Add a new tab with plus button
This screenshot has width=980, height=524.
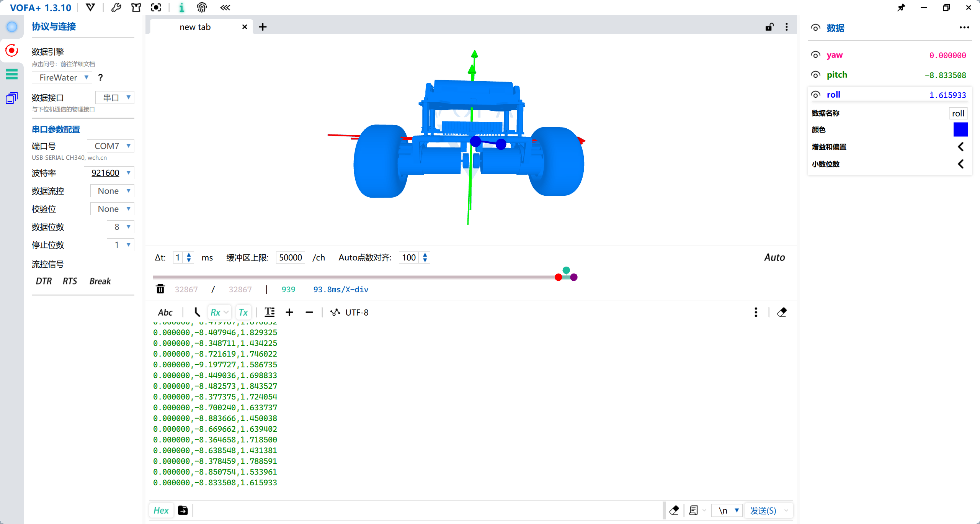tap(263, 27)
